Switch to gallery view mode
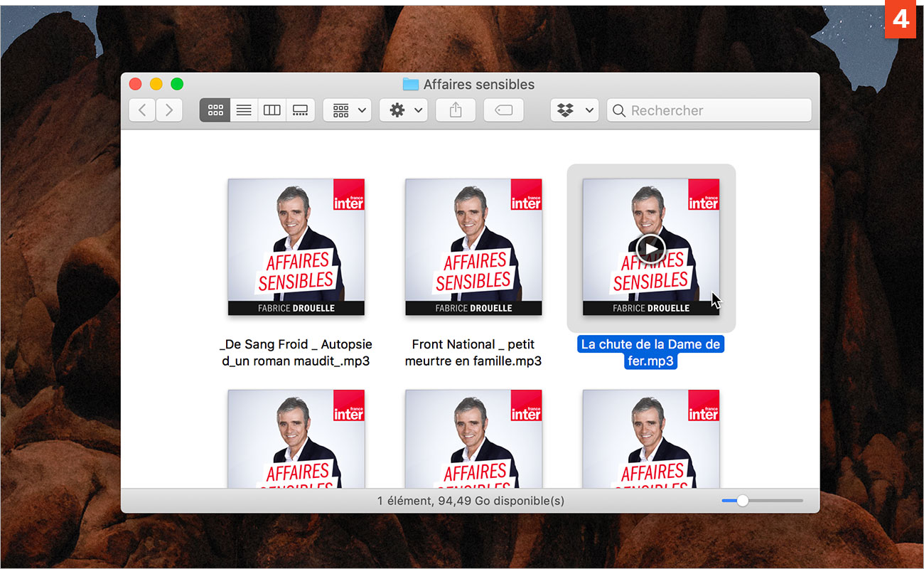 click(300, 110)
